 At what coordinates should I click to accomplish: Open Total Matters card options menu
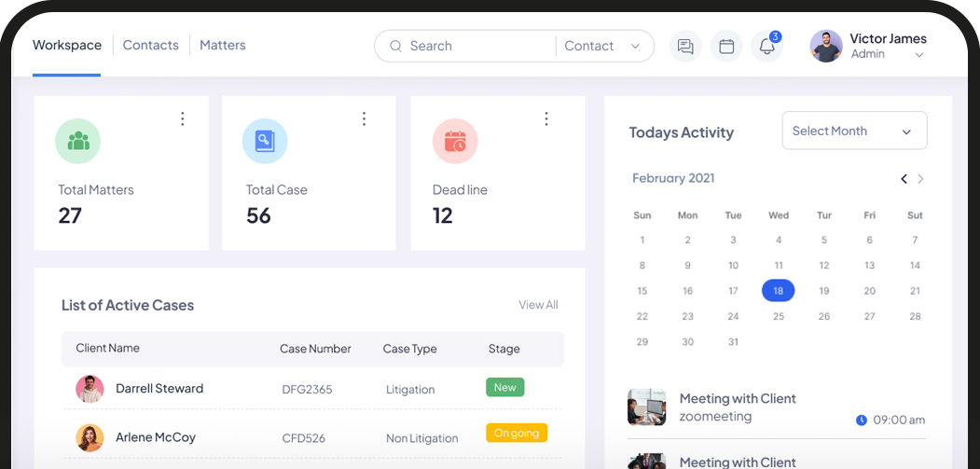(183, 118)
